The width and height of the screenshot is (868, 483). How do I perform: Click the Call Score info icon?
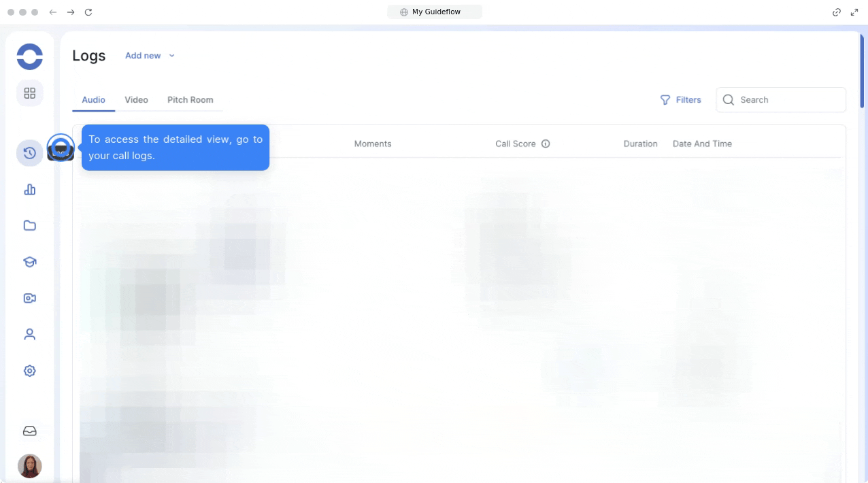coord(546,144)
